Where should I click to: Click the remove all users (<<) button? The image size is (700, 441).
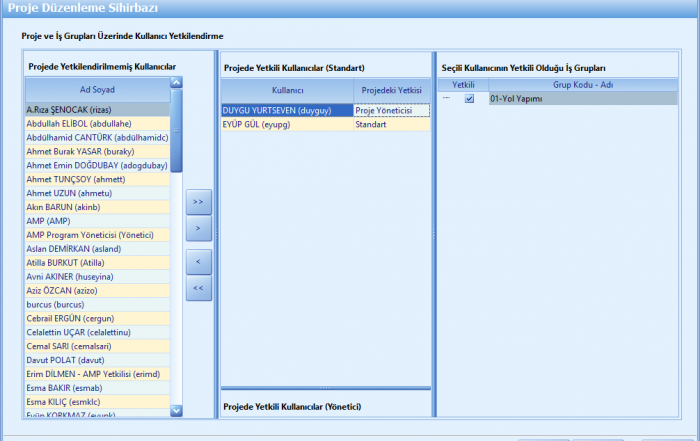pos(197,288)
